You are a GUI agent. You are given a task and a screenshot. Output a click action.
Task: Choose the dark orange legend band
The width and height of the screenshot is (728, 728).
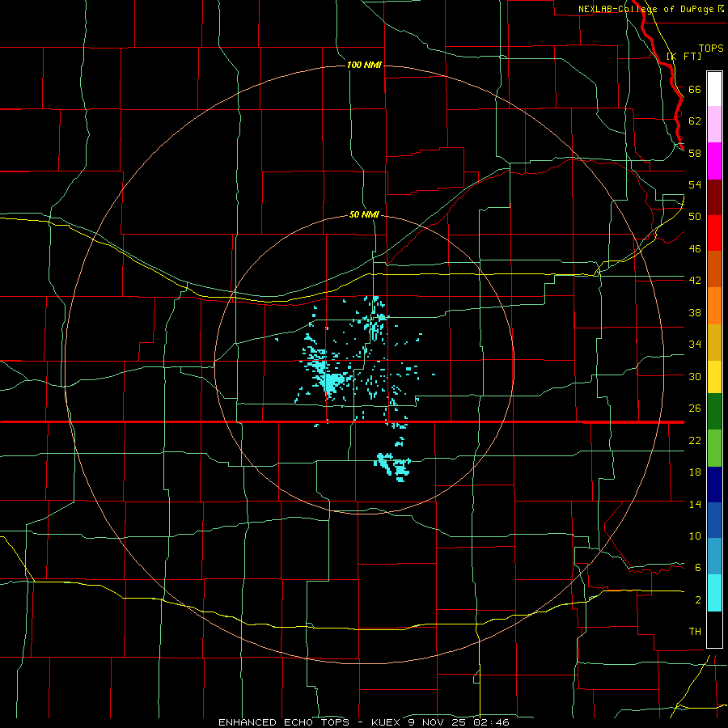[714, 269]
